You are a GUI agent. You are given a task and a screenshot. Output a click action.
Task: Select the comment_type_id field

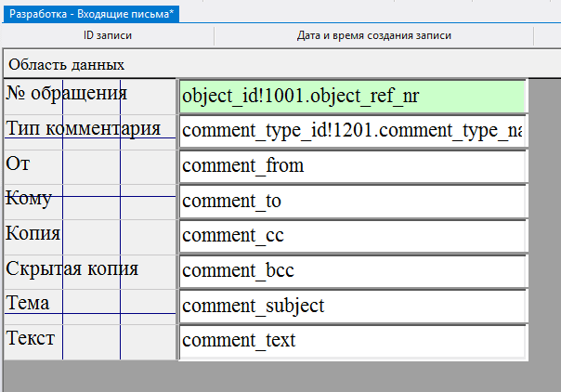coord(352,131)
